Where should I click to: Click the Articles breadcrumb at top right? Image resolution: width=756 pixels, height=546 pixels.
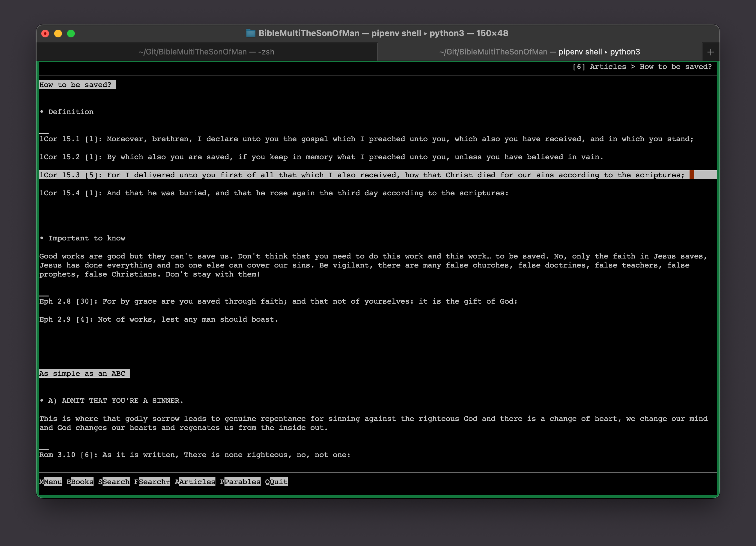pos(607,67)
